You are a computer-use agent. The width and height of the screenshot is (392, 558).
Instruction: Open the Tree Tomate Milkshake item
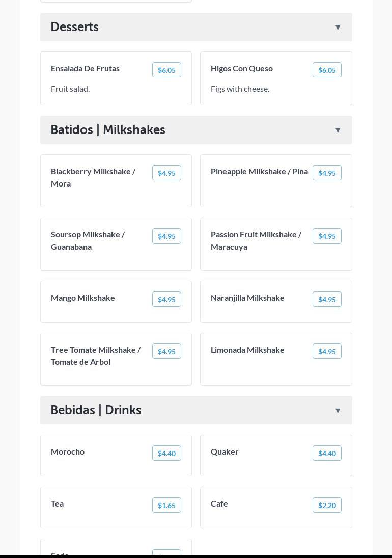click(96, 356)
